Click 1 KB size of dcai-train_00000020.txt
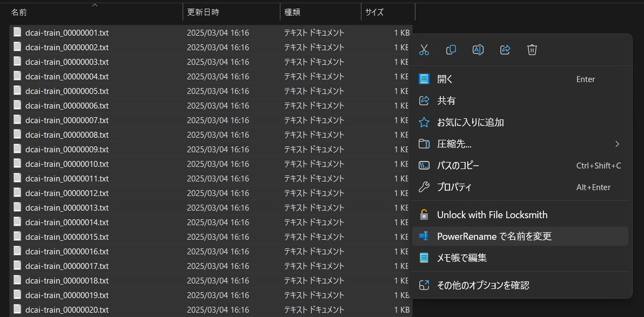 (401, 309)
